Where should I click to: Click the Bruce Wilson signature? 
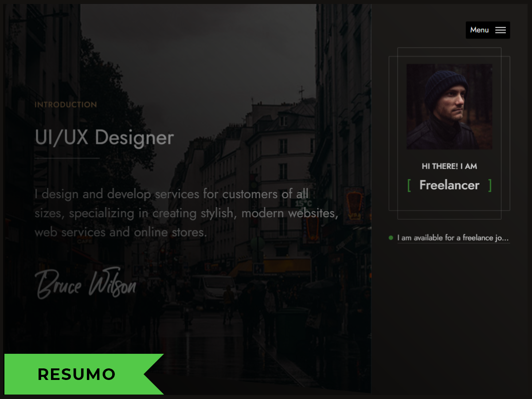tap(86, 283)
